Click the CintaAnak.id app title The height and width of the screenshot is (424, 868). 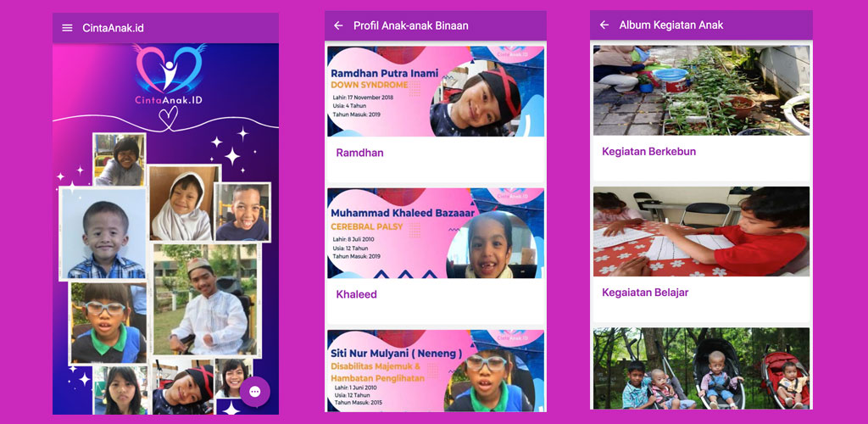[x=113, y=28]
